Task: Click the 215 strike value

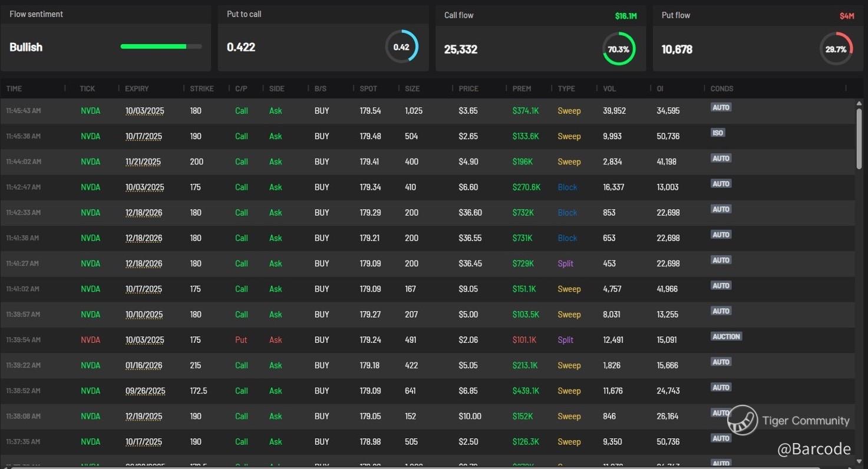Action: coord(196,365)
